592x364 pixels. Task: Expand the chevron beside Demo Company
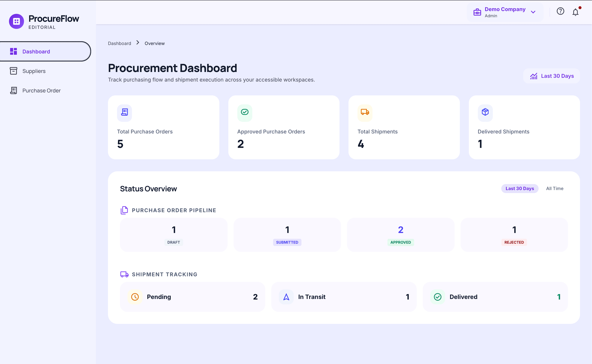point(533,12)
